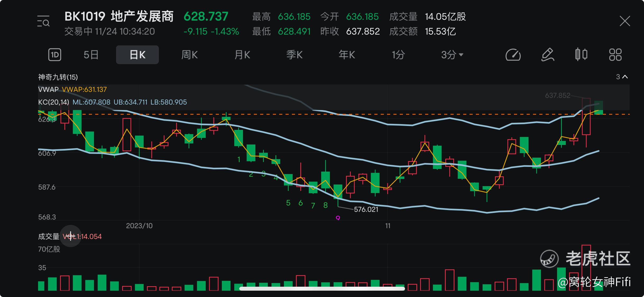Open the speedometer indicator settings icon
The image size is (644, 297).
coord(513,55)
